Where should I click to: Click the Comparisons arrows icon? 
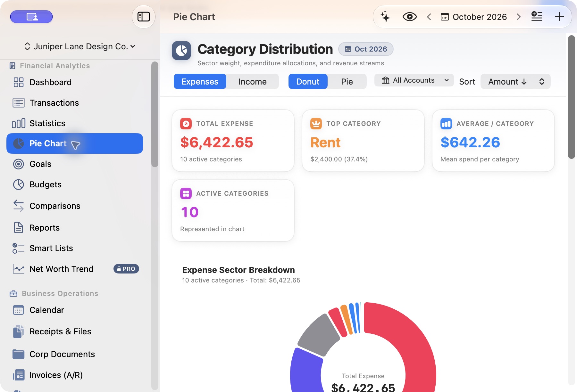[x=18, y=206]
